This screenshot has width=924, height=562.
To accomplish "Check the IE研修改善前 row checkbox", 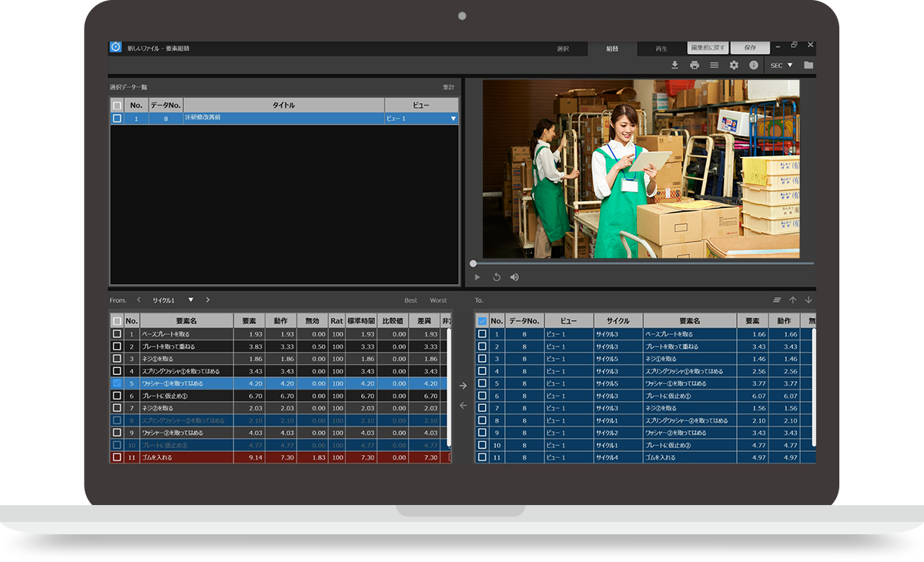I will [117, 119].
